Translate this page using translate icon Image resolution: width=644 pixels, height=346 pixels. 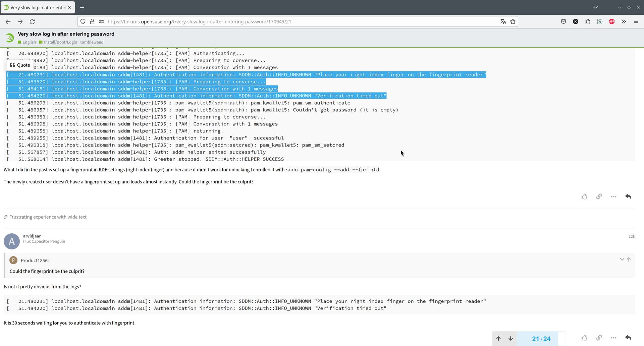[503, 21]
